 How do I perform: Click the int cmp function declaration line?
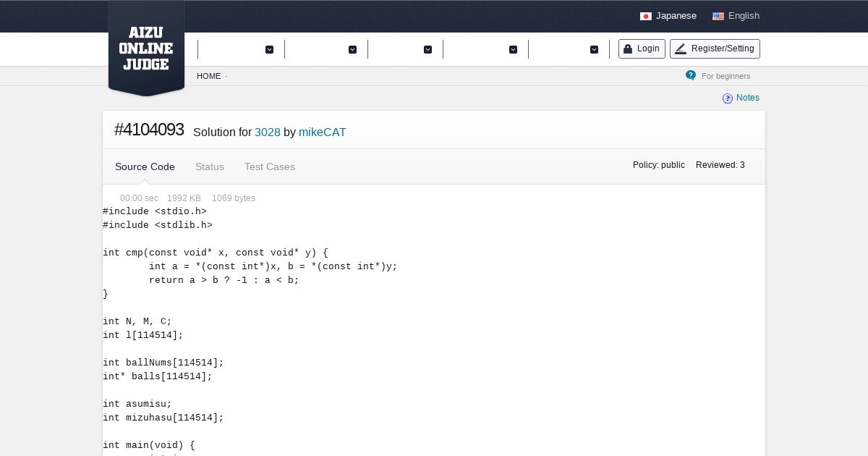tap(216, 253)
